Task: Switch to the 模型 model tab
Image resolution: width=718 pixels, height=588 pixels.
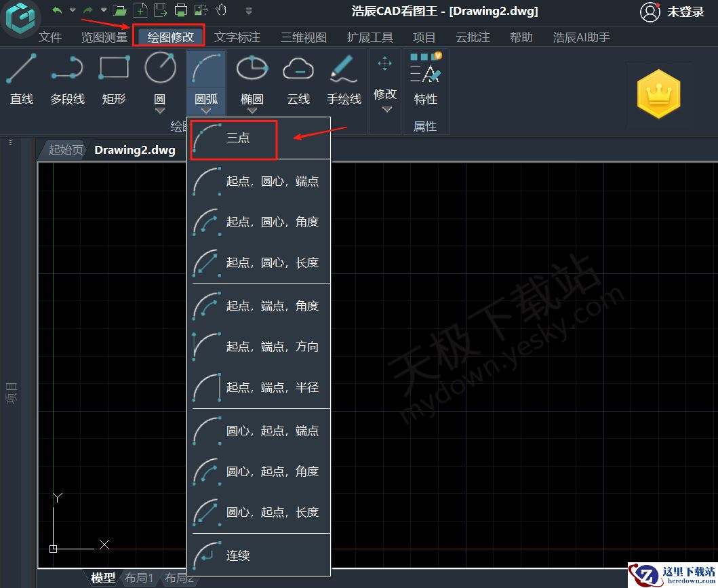Action: click(102, 578)
